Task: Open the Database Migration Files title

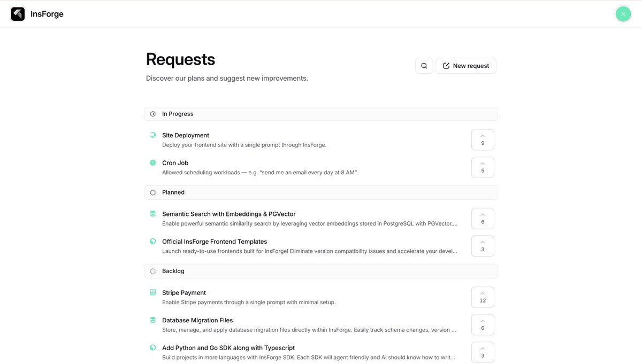Action: tap(197, 320)
